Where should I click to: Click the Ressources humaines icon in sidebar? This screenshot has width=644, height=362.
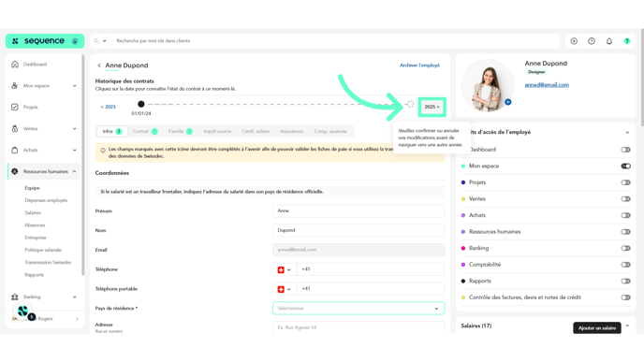[15, 171]
